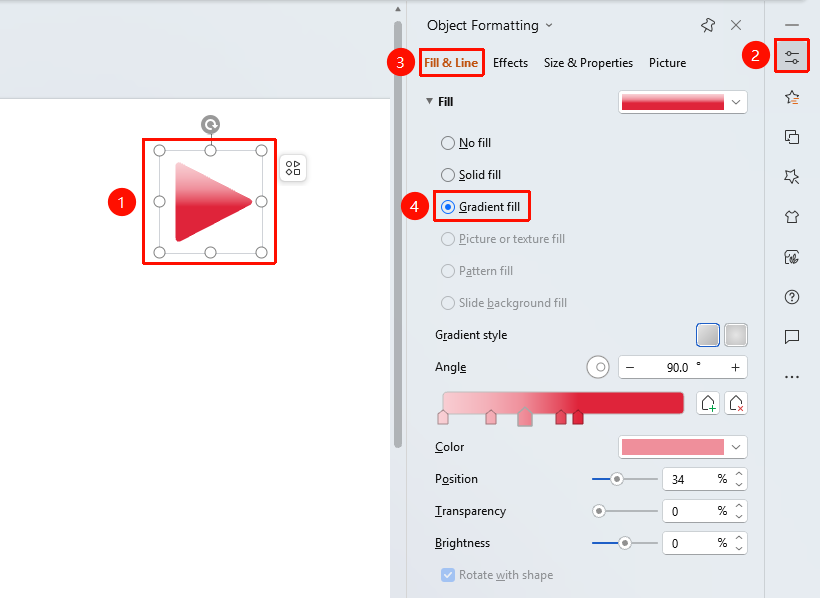Go to the Size & Properties tab
This screenshot has width=820, height=598.
(x=588, y=63)
